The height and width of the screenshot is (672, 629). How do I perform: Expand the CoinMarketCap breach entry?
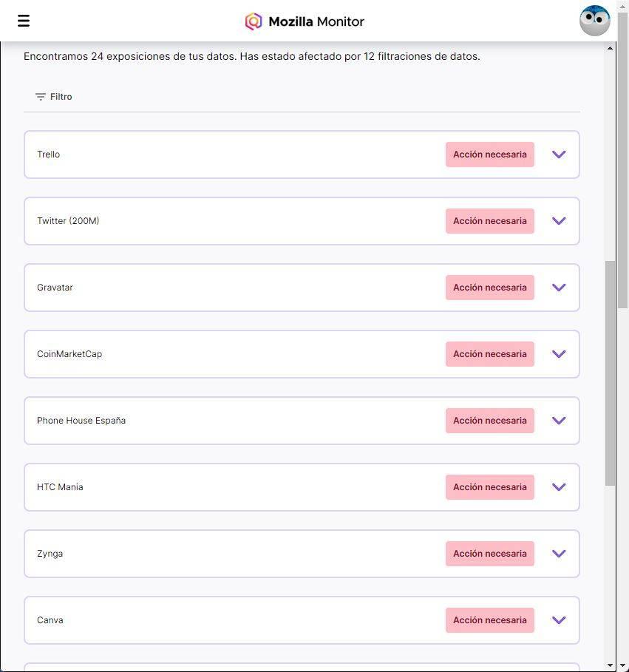(559, 354)
